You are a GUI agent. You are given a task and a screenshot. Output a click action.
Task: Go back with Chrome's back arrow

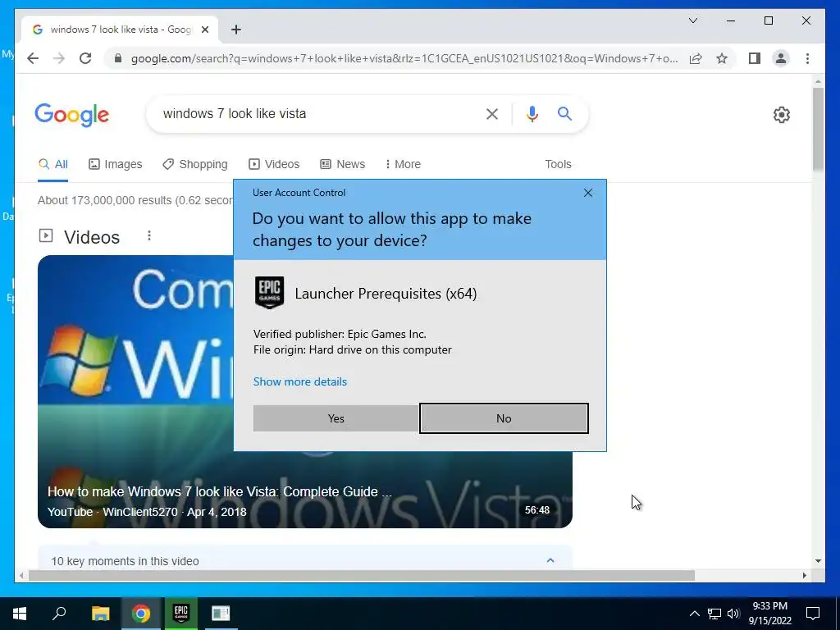pos(33,58)
